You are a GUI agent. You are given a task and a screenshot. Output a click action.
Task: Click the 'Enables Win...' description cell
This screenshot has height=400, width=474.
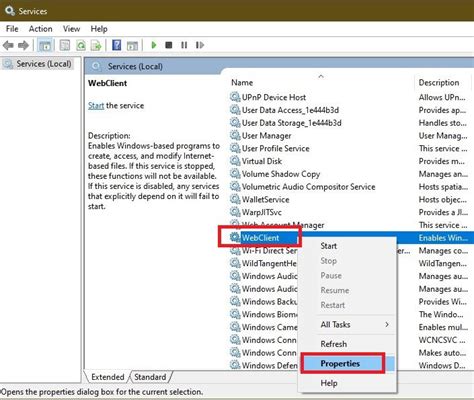pyautogui.click(x=443, y=238)
